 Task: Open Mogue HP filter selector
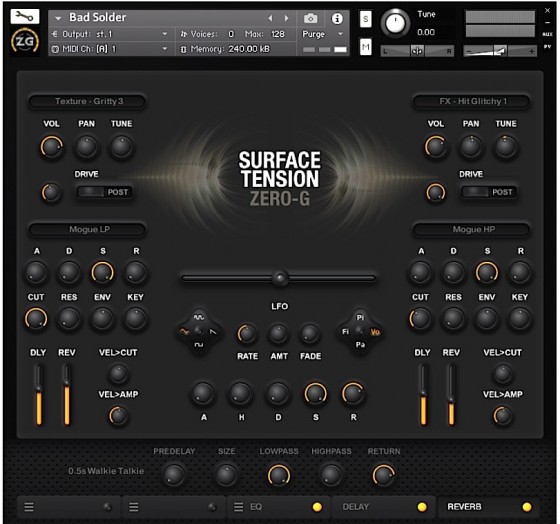tap(472, 229)
